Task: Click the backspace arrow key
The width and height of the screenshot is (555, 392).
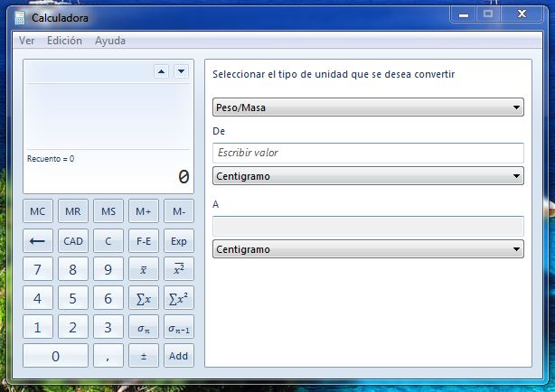Action: (37, 241)
